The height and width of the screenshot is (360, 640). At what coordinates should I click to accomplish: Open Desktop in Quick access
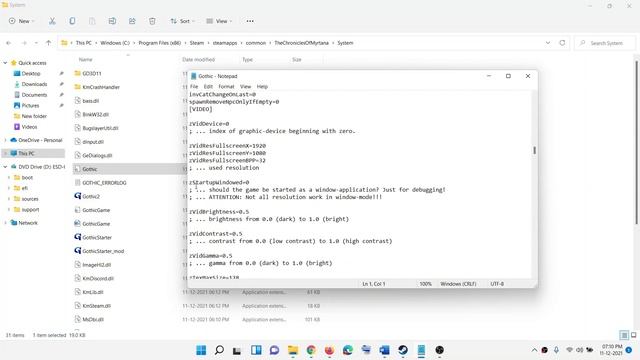(31, 73)
